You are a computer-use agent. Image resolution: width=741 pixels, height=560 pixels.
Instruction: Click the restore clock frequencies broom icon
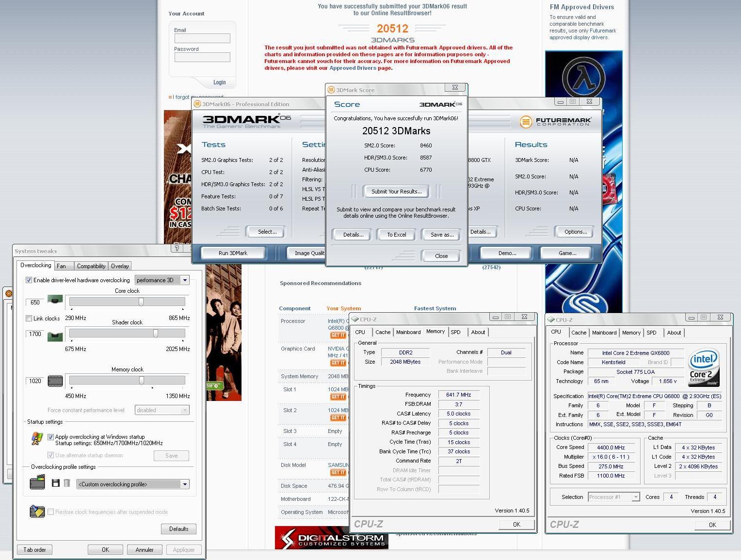click(37, 512)
